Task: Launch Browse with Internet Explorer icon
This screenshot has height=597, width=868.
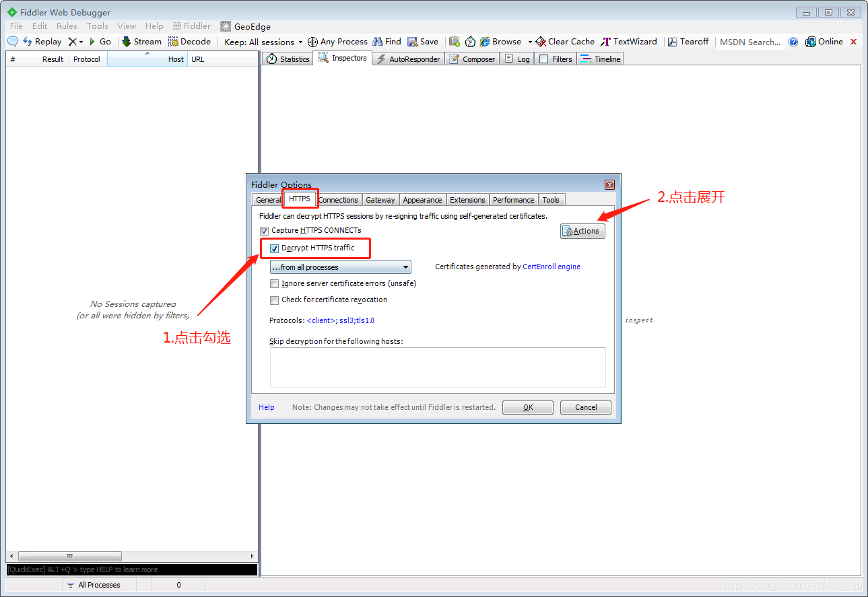Action: pyautogui.click(x=500, y=42)
